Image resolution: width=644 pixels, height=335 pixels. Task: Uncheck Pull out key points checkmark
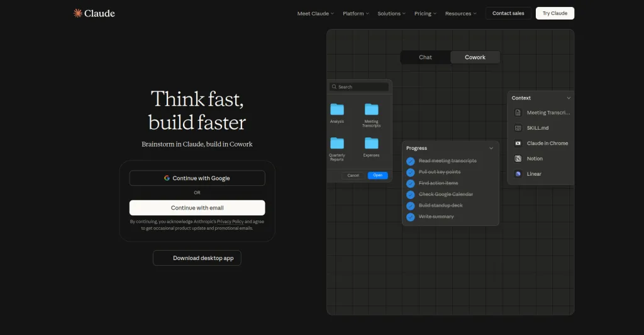click(x=410, y=173)
